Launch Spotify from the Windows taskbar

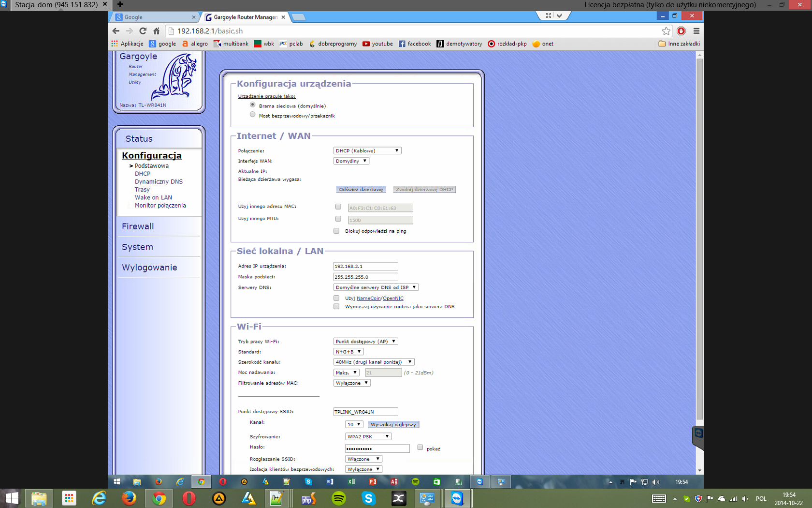point(339,498)
